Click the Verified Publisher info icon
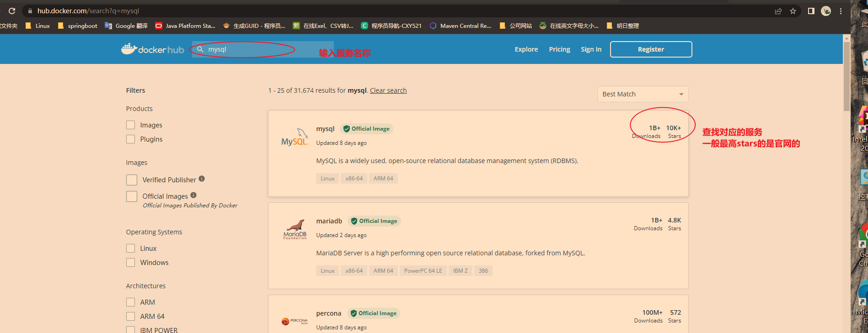Screen dimensions: 868x333 coord(202,179)
